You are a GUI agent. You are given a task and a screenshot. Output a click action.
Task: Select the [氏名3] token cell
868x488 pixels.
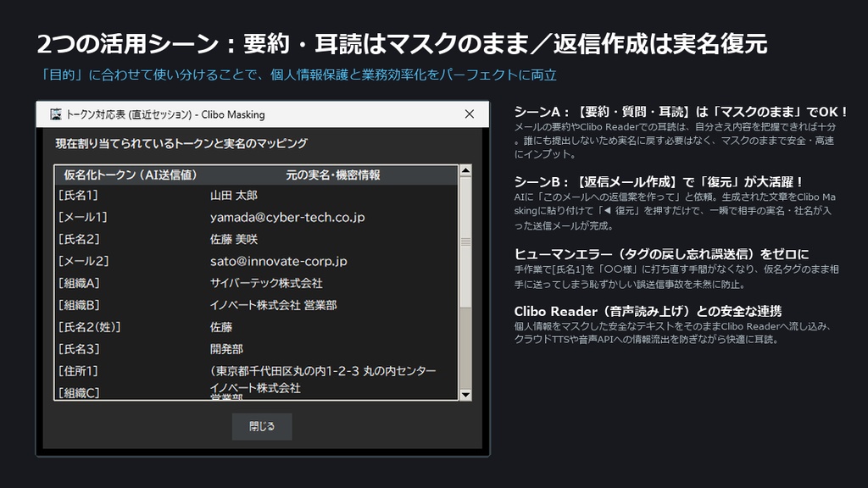click(79, 349)
